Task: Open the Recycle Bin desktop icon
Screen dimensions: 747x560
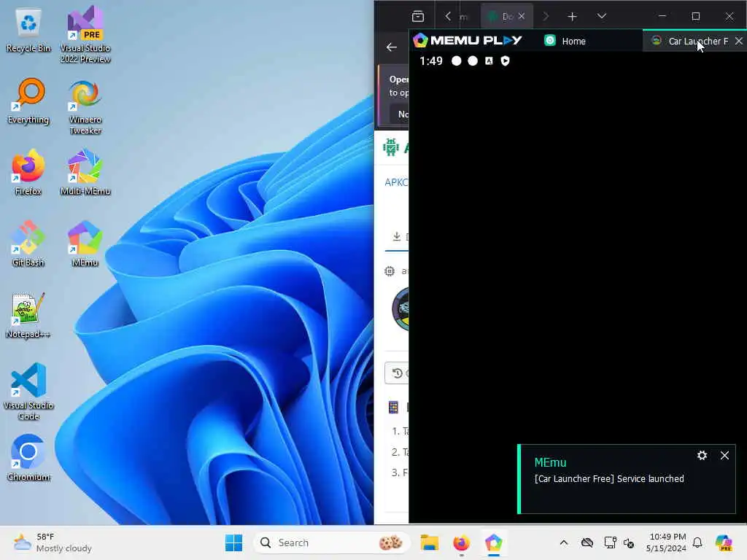Action: click(28, 31)
